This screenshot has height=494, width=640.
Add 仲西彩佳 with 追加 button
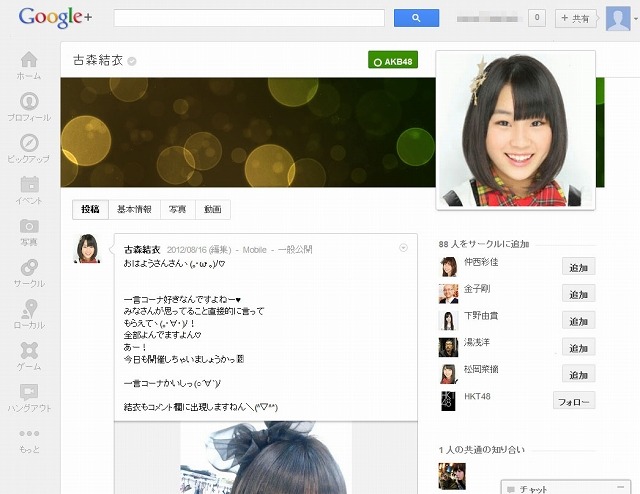[x=578, y=267]
